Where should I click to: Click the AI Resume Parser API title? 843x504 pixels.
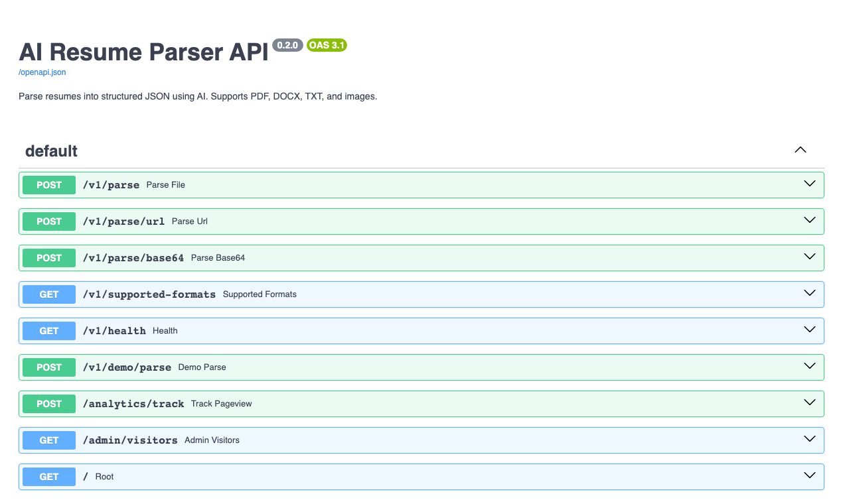pyautogui.click(x=143, y=52)
